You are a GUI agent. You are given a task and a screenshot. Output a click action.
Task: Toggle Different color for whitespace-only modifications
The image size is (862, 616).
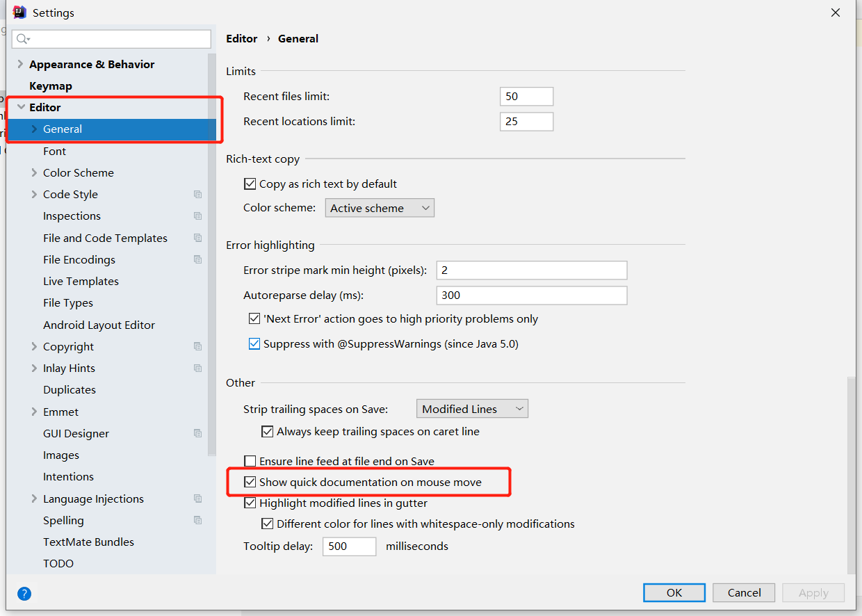tap(268, 524)
